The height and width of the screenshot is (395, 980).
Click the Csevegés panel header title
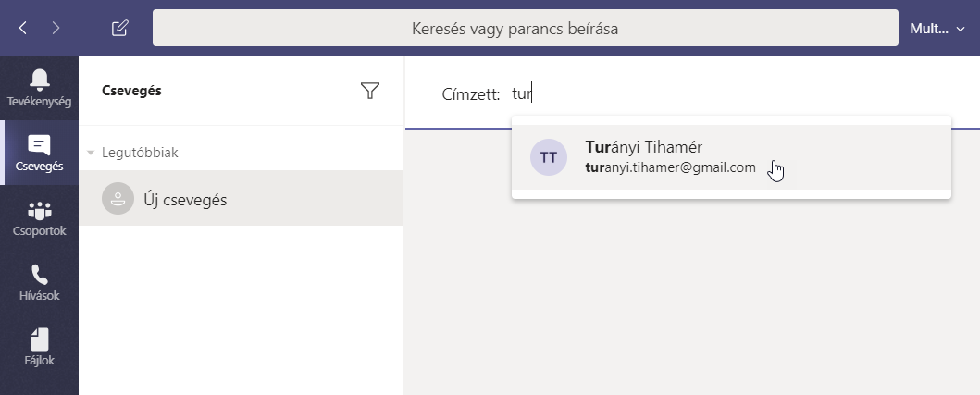[x=131, y=91]
